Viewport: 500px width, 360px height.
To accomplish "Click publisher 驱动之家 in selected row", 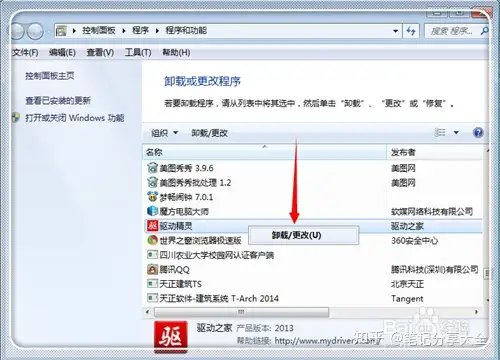I will (x=407, y=226).
